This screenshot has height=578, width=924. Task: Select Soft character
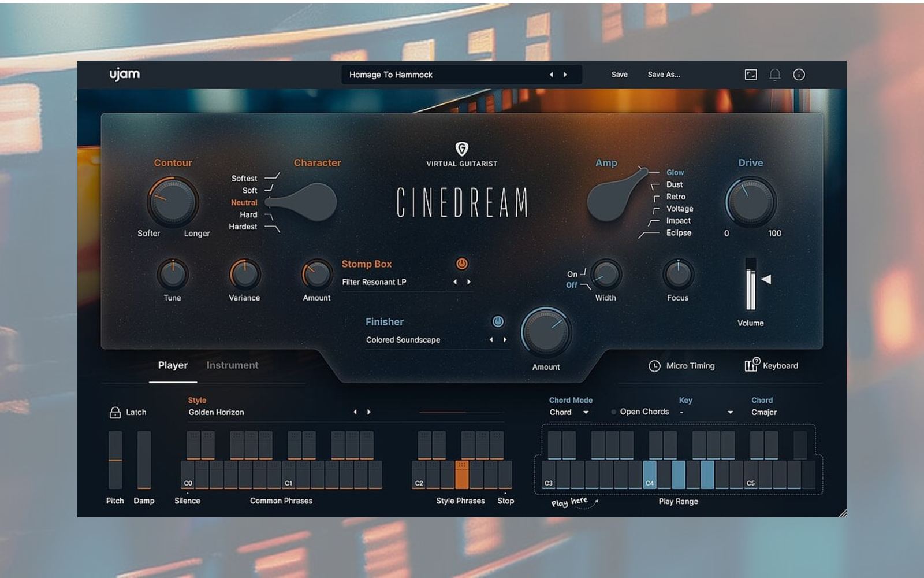coord(249,190)
